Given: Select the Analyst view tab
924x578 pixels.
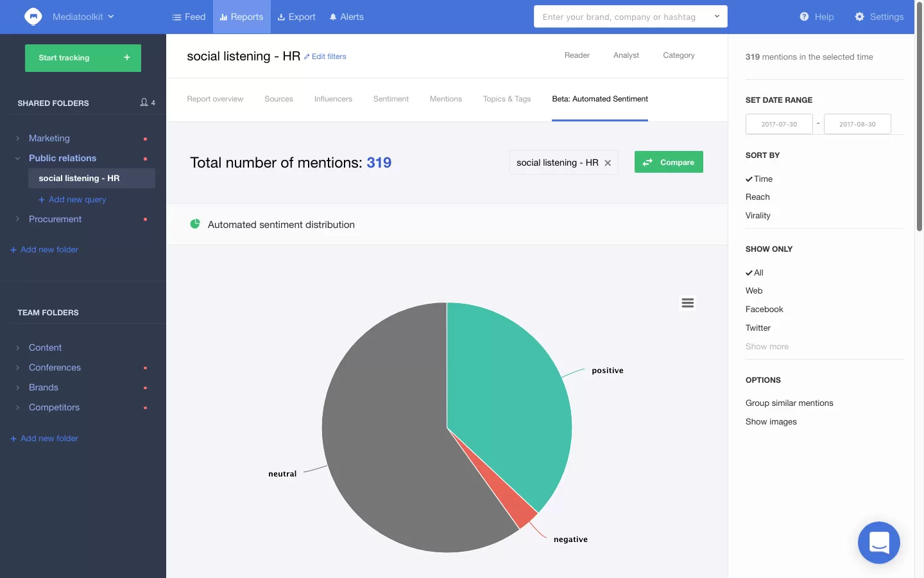Looking at the screenshot, I should pyautogui.click(x=626, y=55).
